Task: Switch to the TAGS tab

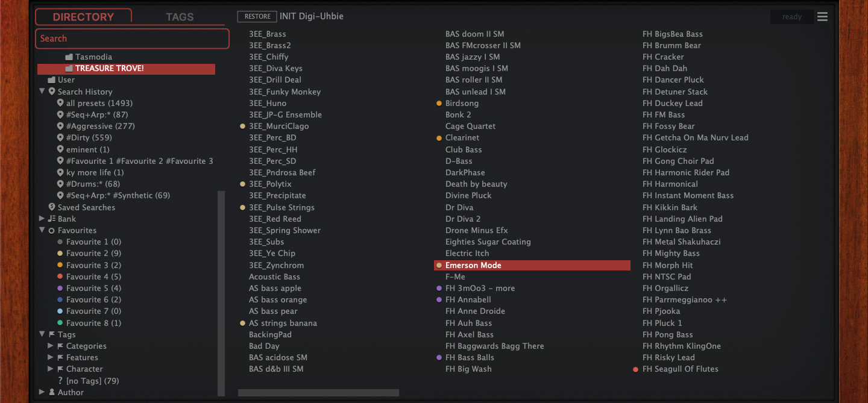Action: 180,17
